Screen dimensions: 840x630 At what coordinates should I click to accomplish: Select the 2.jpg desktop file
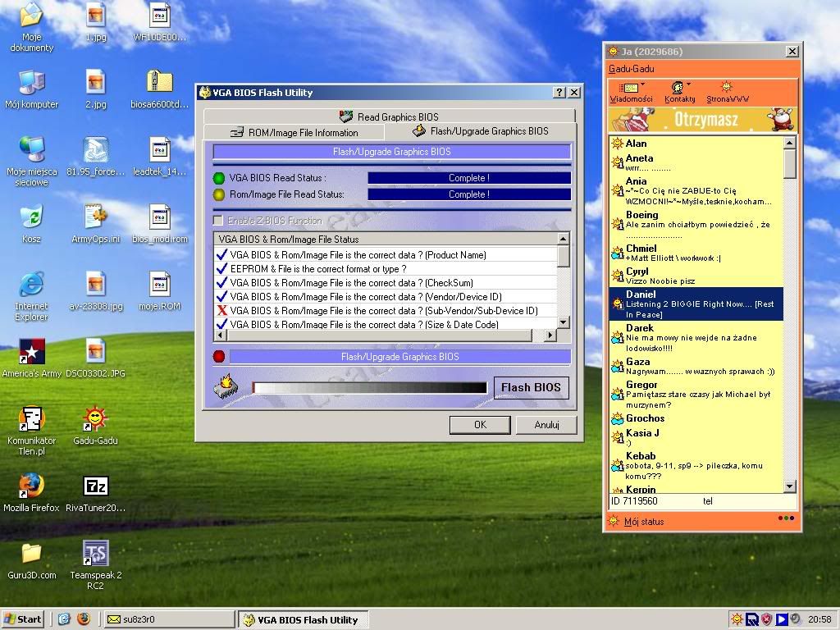[x=95, y=89]
